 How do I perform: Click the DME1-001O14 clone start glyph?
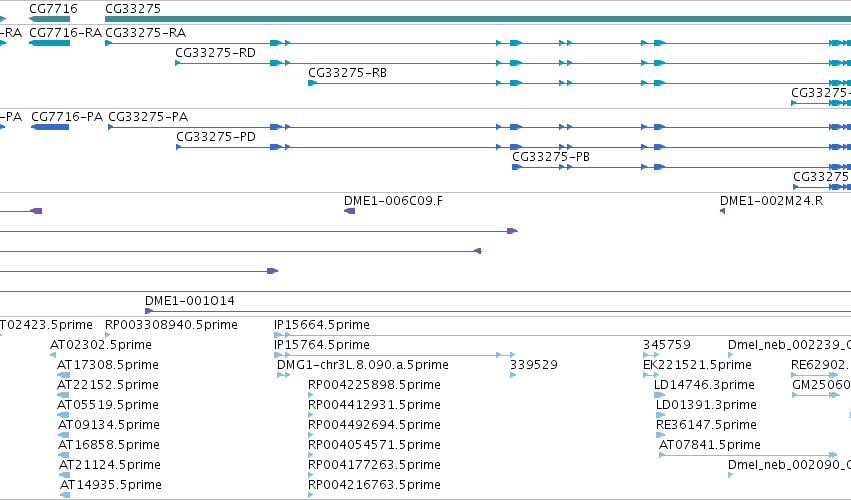(149, 311)
